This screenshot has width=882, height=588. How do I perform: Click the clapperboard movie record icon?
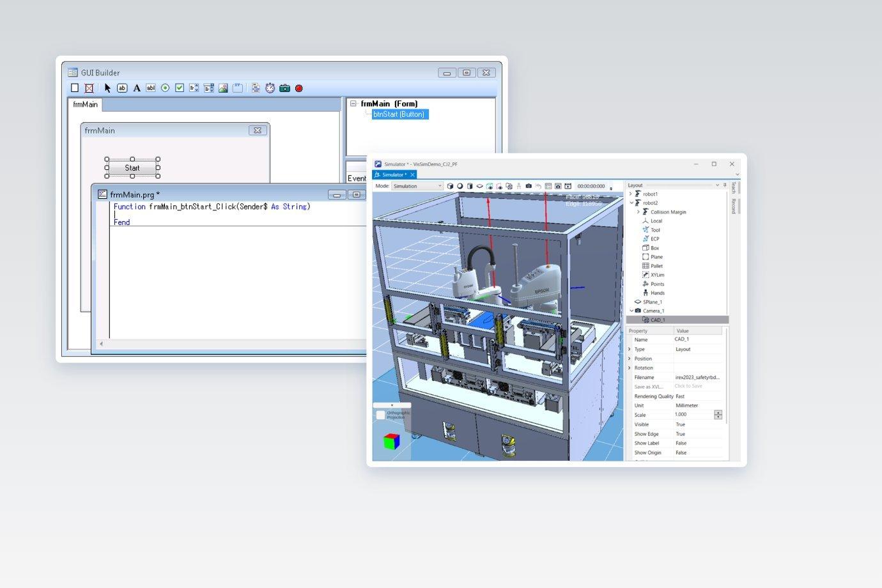click(568, 186)
